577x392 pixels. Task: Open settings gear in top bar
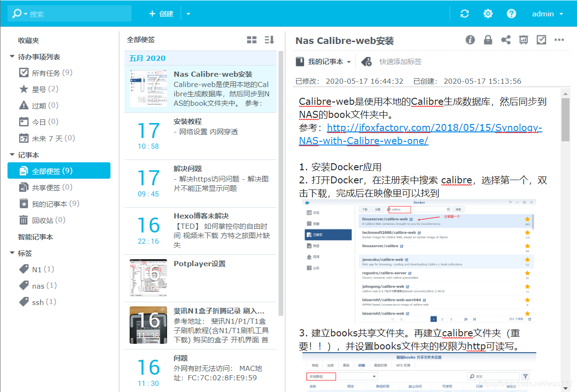(x=488, y=14)
